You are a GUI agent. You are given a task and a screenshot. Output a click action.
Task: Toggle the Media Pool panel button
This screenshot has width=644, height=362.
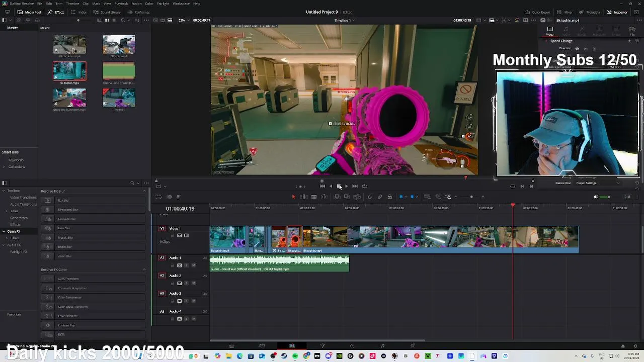[30, 12]
